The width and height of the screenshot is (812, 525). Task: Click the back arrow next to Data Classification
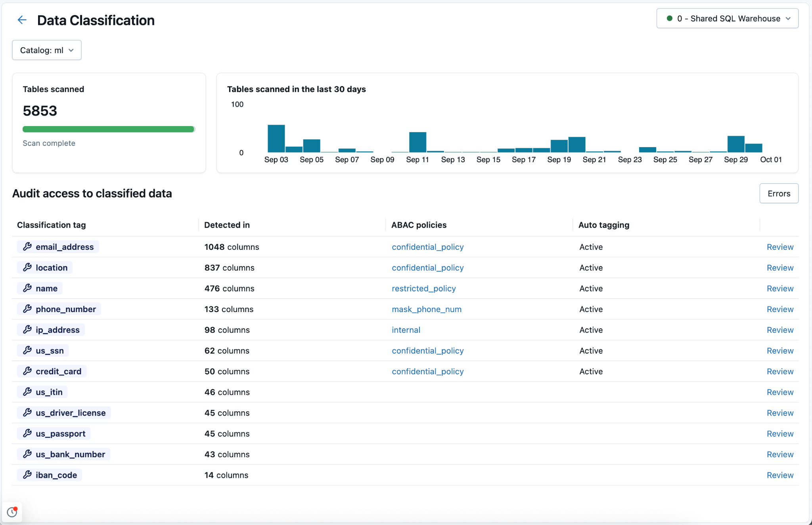click(22, 19)
